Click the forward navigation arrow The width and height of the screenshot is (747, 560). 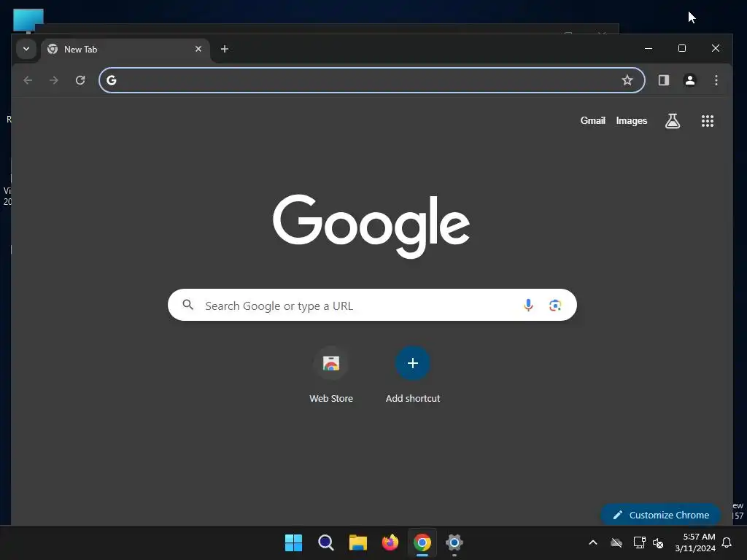point(54,80)
